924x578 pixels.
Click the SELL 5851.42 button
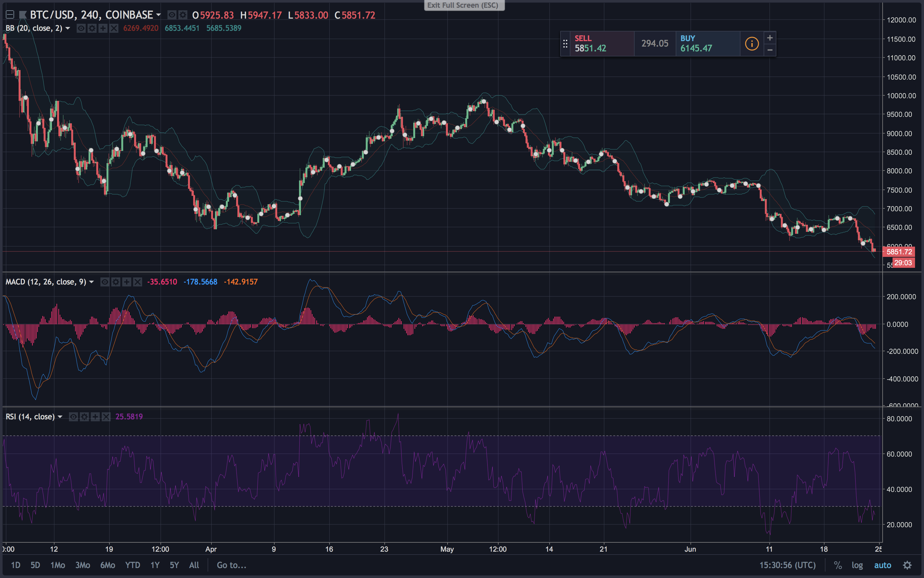pyautogui.click(x=602, y=44)
